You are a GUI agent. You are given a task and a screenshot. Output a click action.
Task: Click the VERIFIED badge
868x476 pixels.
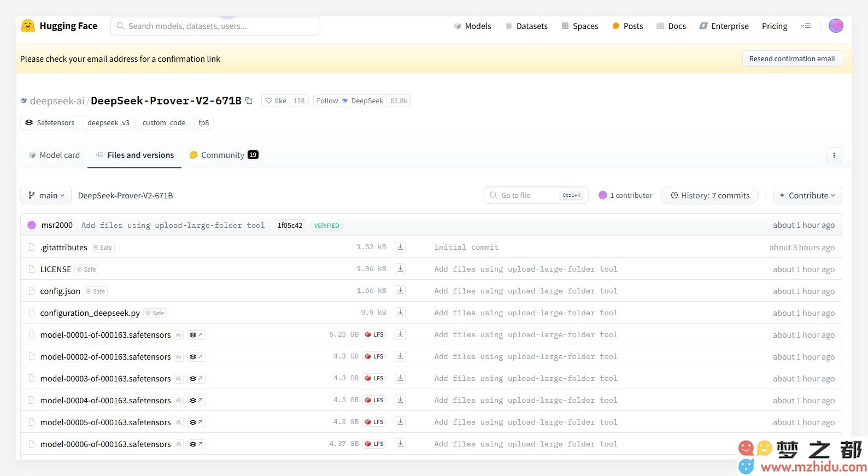click(x=326, y=225)
